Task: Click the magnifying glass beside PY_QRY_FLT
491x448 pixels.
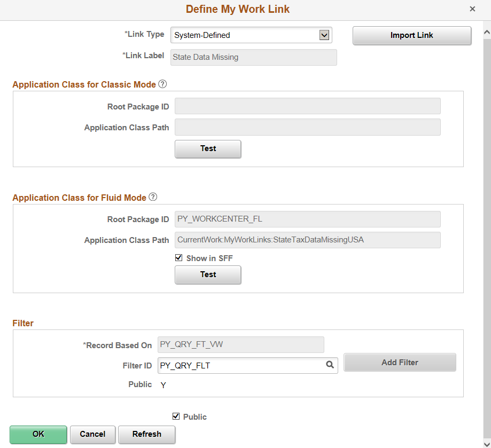Action: [x=330, y=365]
